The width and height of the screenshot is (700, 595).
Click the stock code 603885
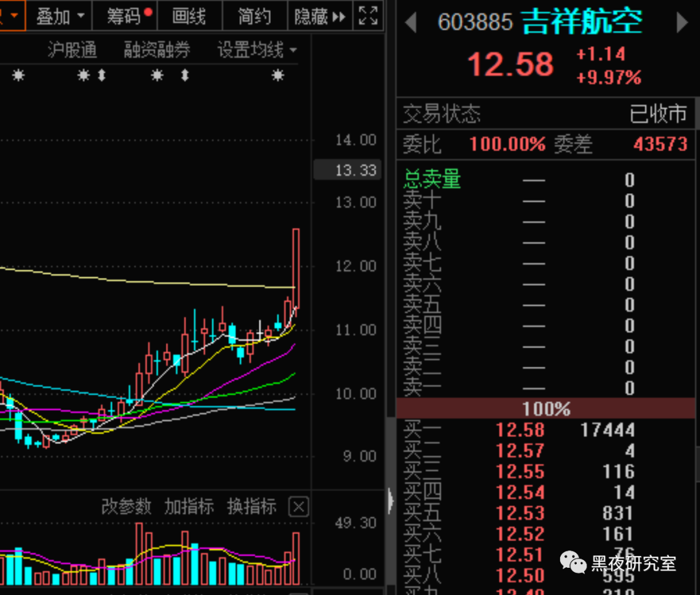point(475,22)
